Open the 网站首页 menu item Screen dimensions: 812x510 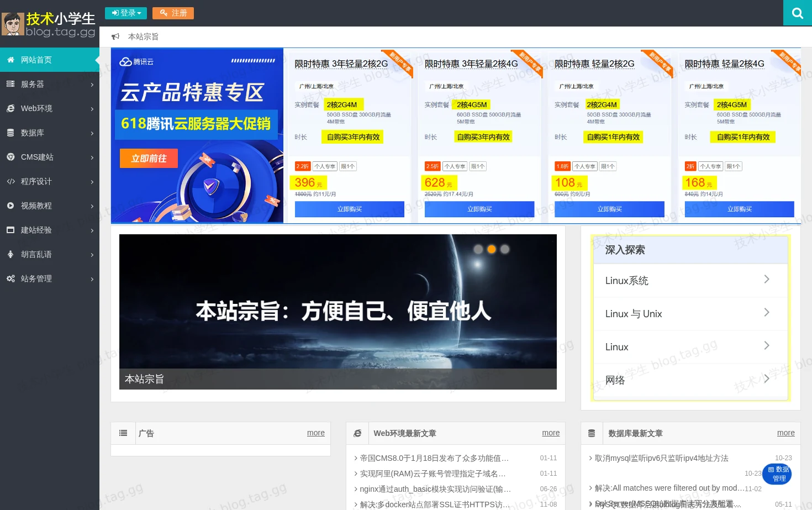coord(50,60)
